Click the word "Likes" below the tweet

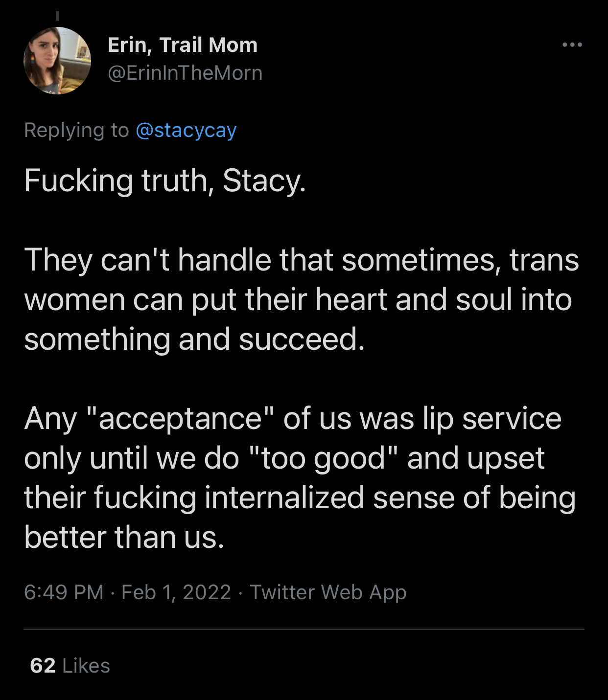point(86,666)
